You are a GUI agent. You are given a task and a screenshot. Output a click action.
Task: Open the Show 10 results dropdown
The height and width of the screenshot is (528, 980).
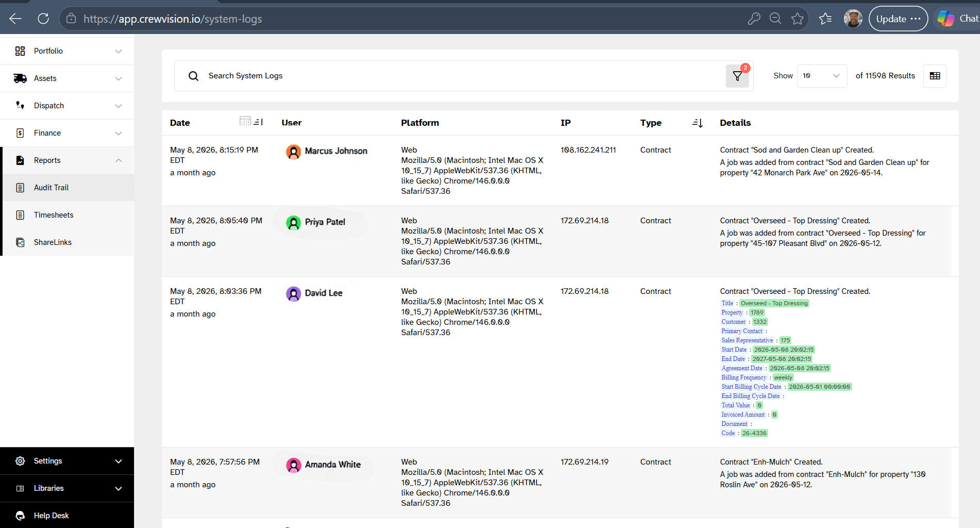coord(822,76)
